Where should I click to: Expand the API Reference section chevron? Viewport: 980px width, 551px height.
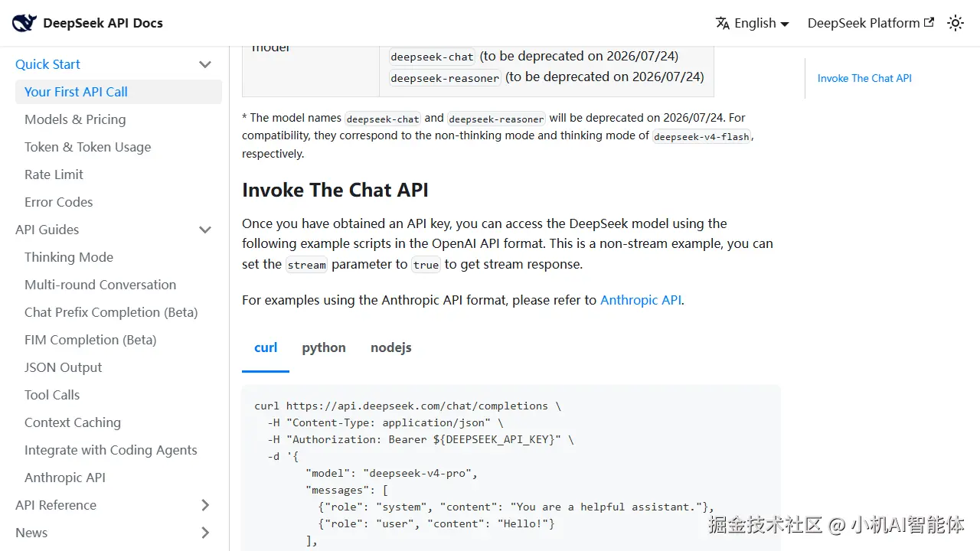(x=205, y=505)
